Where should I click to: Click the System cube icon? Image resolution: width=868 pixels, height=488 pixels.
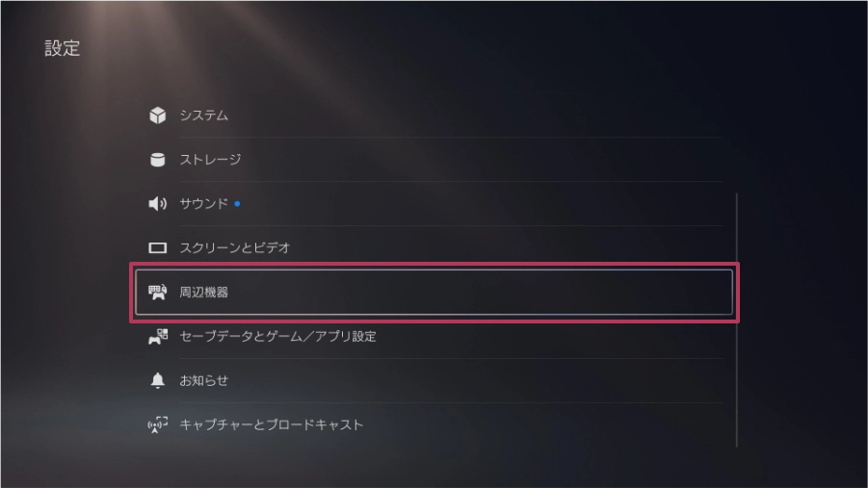(x=157, y=116)
